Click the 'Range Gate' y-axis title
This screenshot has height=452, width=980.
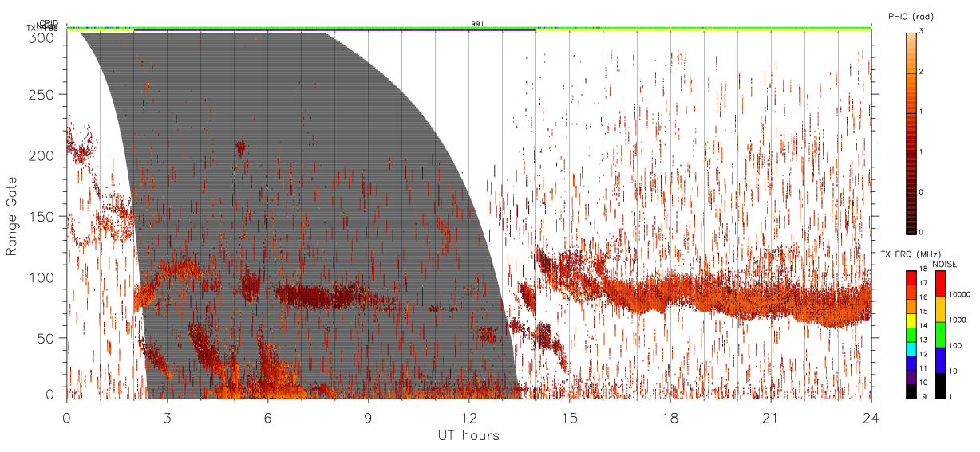13,216
